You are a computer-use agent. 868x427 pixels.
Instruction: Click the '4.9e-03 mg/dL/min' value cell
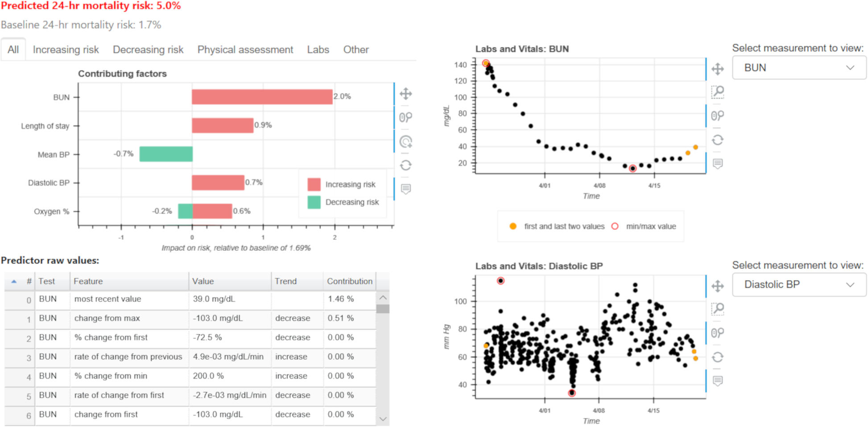click(x=230, y=357)
